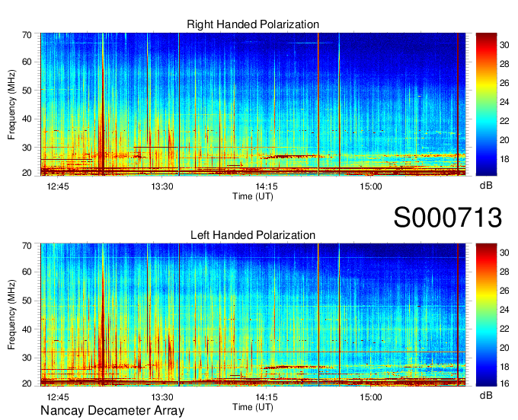Select the 13:30 tick of Right Handed plot
The height and width of the screenshot is (420, 518).
coord(162,186)
